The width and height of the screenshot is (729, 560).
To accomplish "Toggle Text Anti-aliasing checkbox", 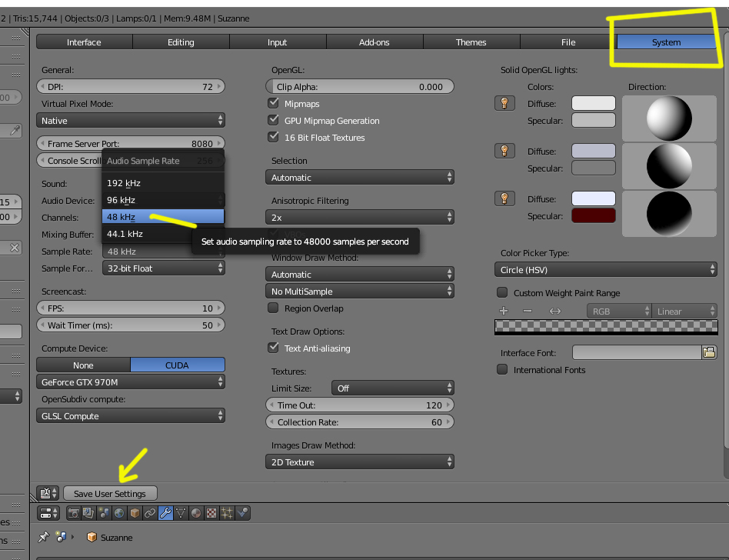I will pyautogui.click(x=274, y=348).
